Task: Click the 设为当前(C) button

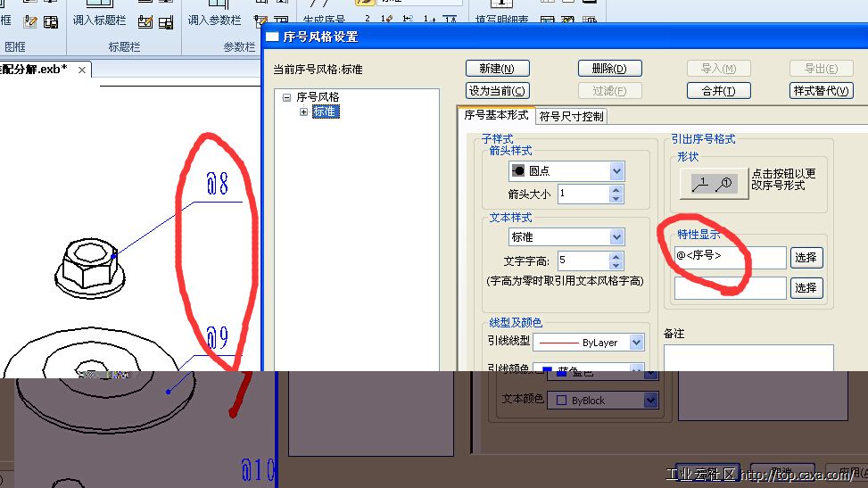Action: tap(497, 91)
